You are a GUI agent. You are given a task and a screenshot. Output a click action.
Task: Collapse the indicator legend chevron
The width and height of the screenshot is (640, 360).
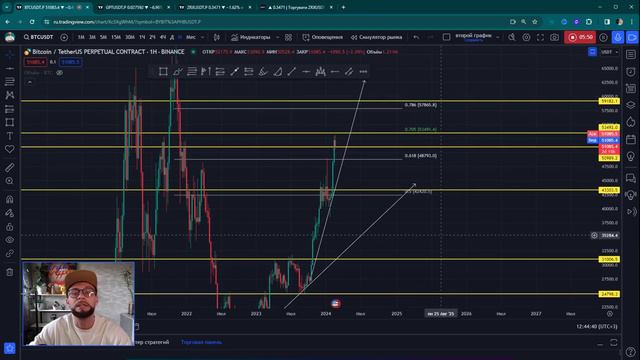tap(29, 82)
